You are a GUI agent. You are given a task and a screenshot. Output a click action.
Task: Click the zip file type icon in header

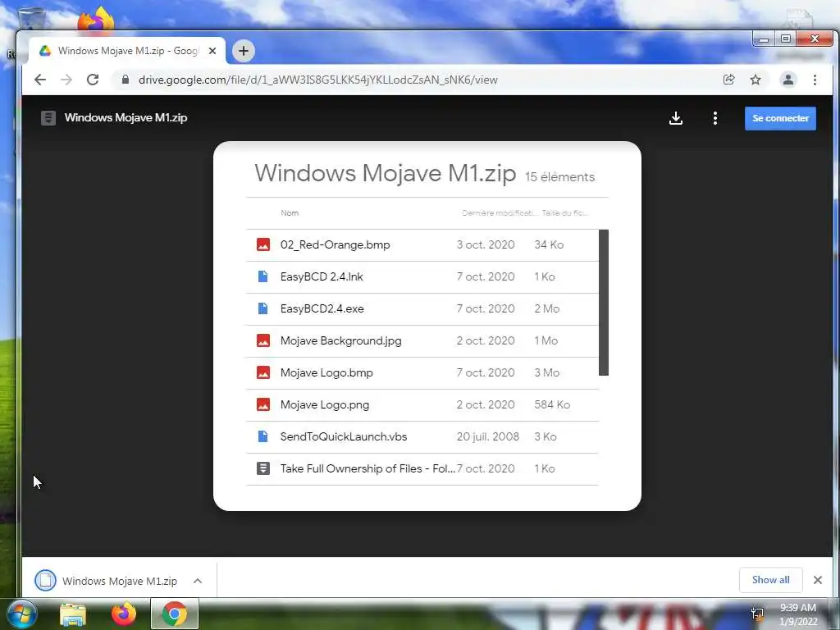48,118
